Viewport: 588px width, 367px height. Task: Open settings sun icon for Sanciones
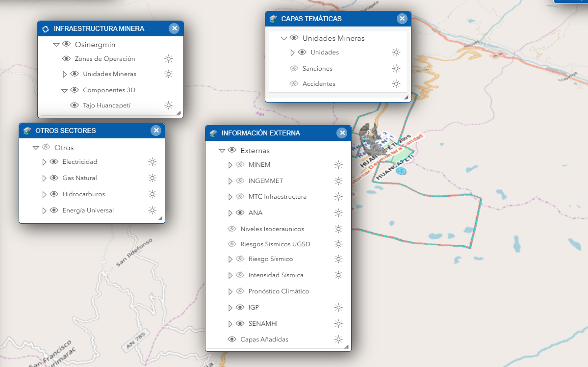click(396, 68)
